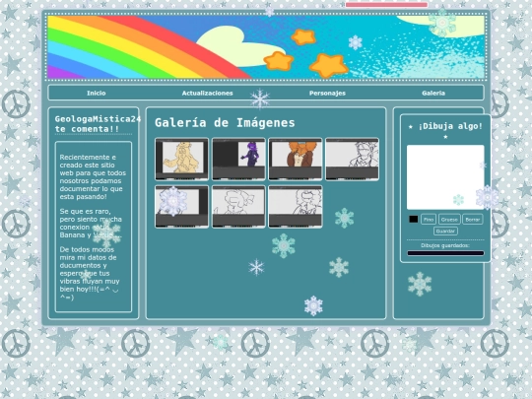Viewport: 532px width, 399px height.
Task: Save the drawing with Guardar
Action: [x=445, y=232]
